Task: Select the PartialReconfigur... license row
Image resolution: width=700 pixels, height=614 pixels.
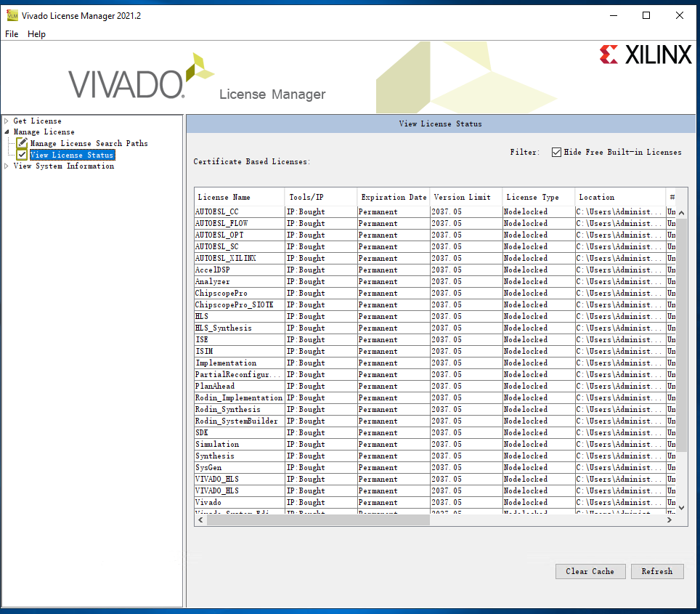Action: point(435,374)
